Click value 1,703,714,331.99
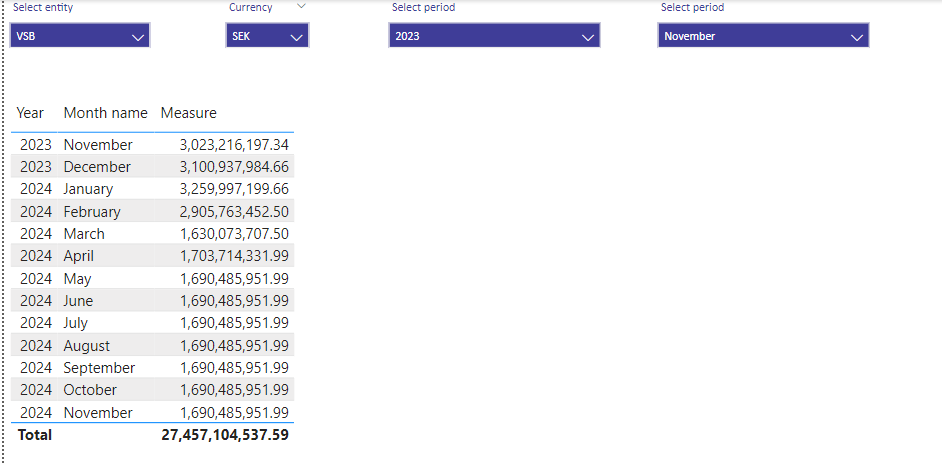This screenshot has height=464, width=942. 234,256
